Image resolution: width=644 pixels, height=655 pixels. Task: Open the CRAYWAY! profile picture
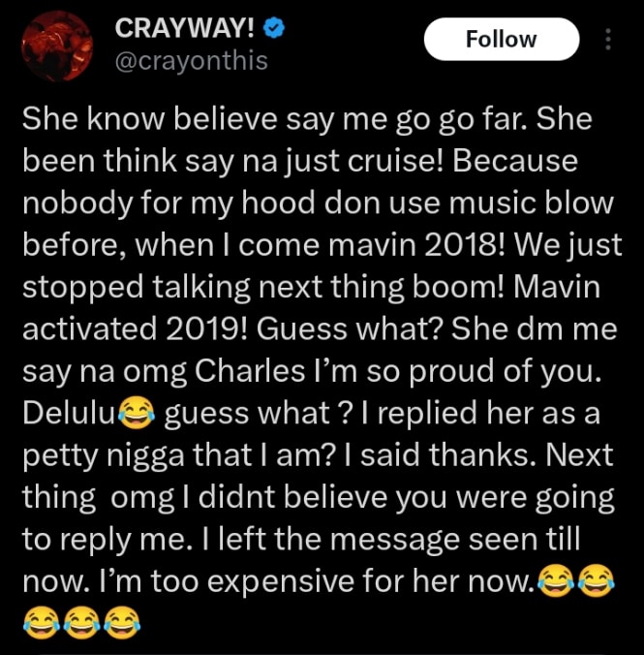point(57,47)
